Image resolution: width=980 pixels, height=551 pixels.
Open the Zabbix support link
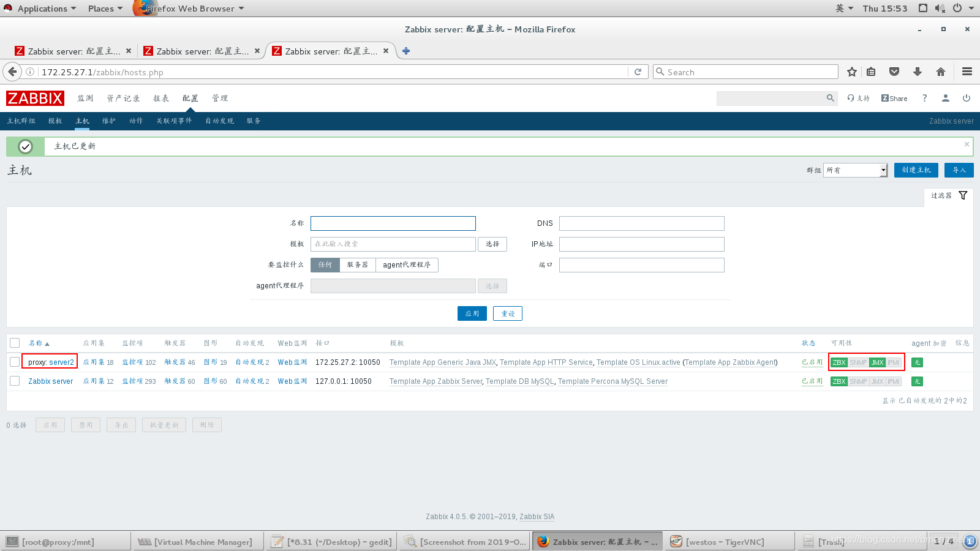pos(858,98)
